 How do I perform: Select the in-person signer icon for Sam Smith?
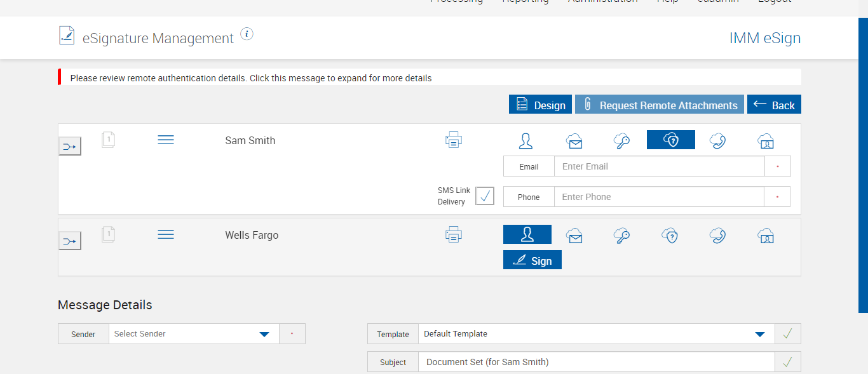526,140
